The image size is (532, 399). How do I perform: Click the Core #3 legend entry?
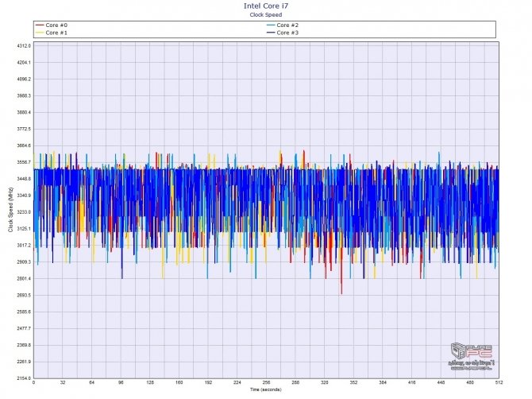283,33
